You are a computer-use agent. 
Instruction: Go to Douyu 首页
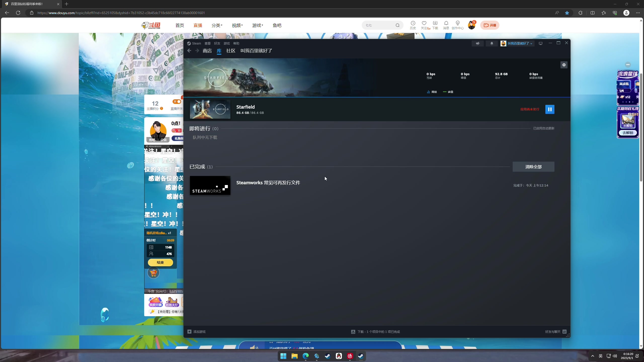180,25
